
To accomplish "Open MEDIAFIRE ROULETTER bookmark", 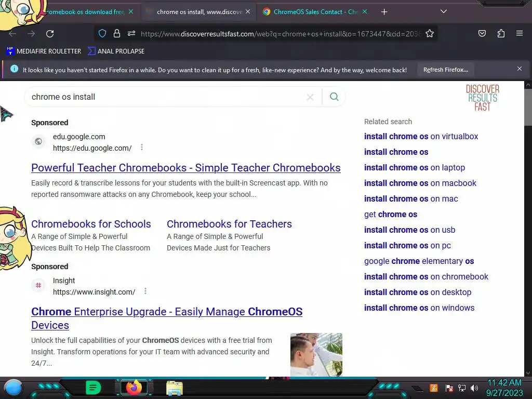I will pos(44,51).
